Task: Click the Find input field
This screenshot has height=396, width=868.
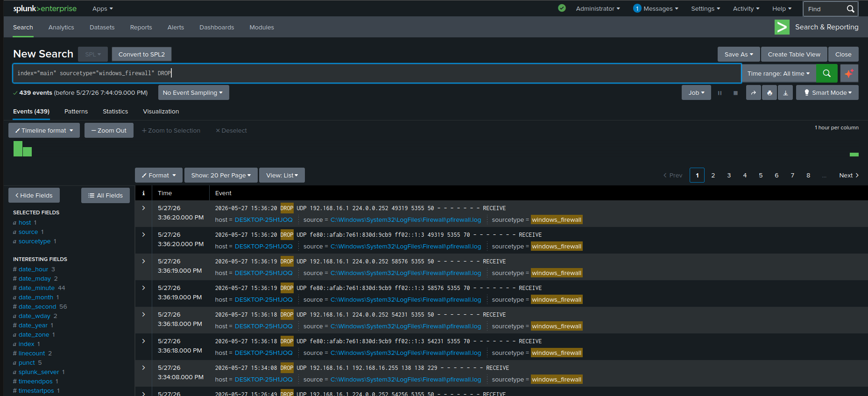Action: [x=826, y=9]
